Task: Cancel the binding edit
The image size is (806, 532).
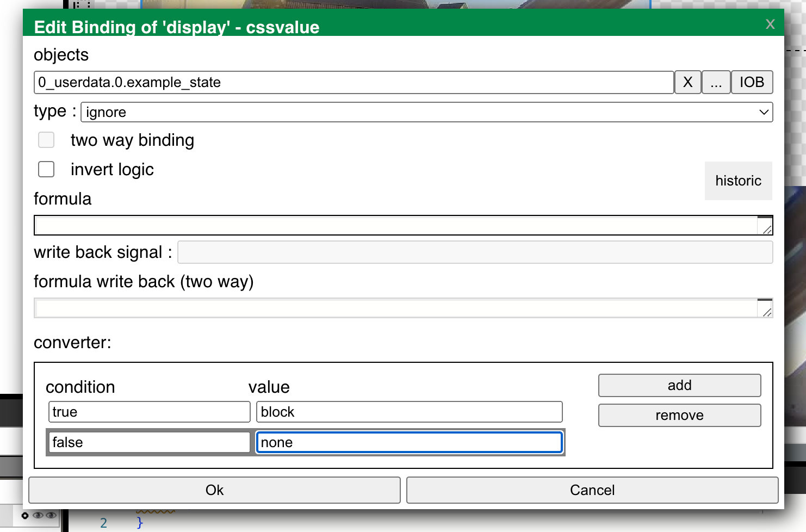Action: [x=592, y=490]
